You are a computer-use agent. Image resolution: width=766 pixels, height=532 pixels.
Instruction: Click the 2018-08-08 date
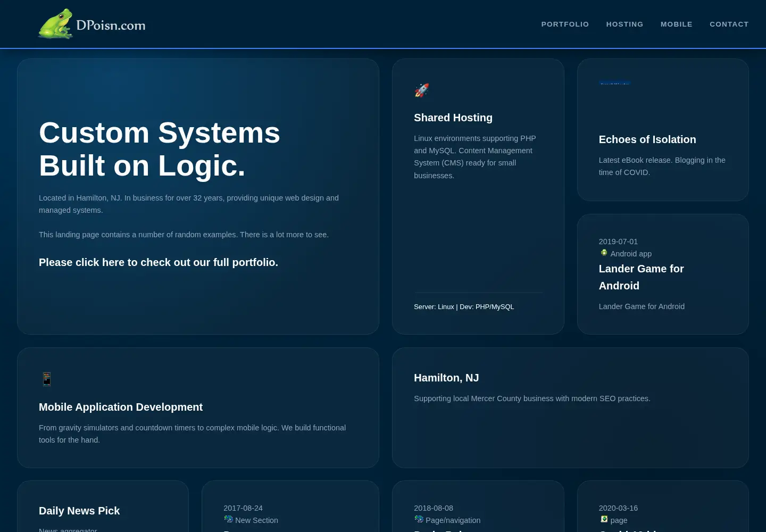[434, 508]
